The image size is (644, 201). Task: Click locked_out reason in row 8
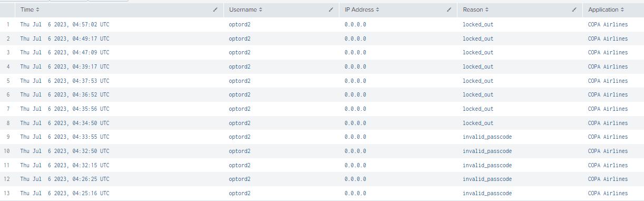(x=478, y=123)
